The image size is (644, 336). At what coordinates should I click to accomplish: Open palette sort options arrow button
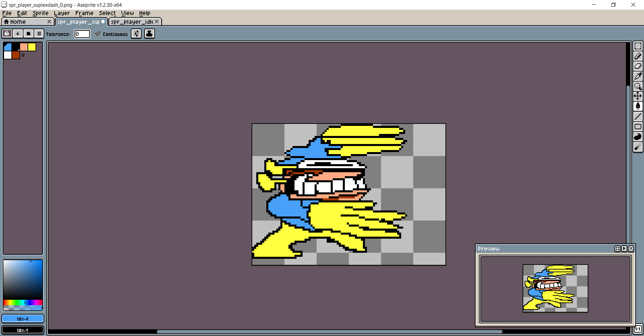[x=17, y=34]
